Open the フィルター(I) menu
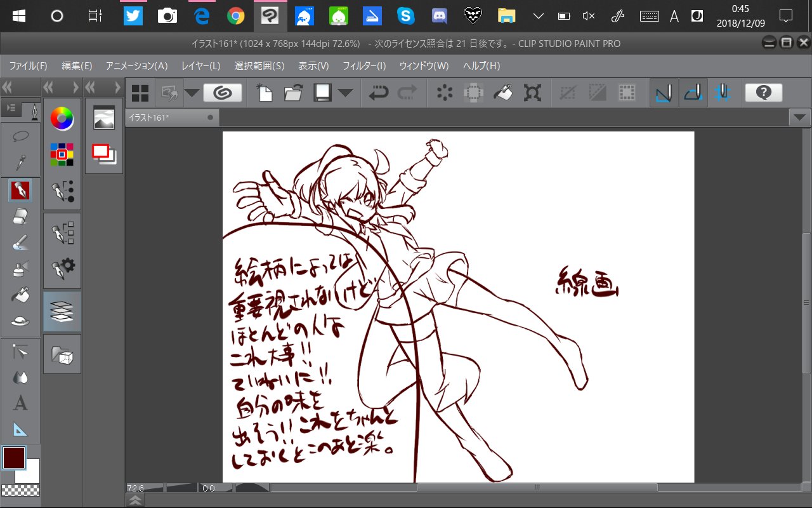The width and height of the screenshot is (812, 508). (364, 66)
